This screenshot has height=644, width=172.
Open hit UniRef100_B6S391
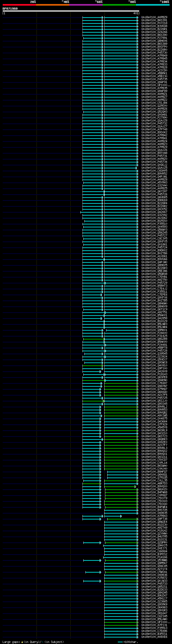point(154,20)
